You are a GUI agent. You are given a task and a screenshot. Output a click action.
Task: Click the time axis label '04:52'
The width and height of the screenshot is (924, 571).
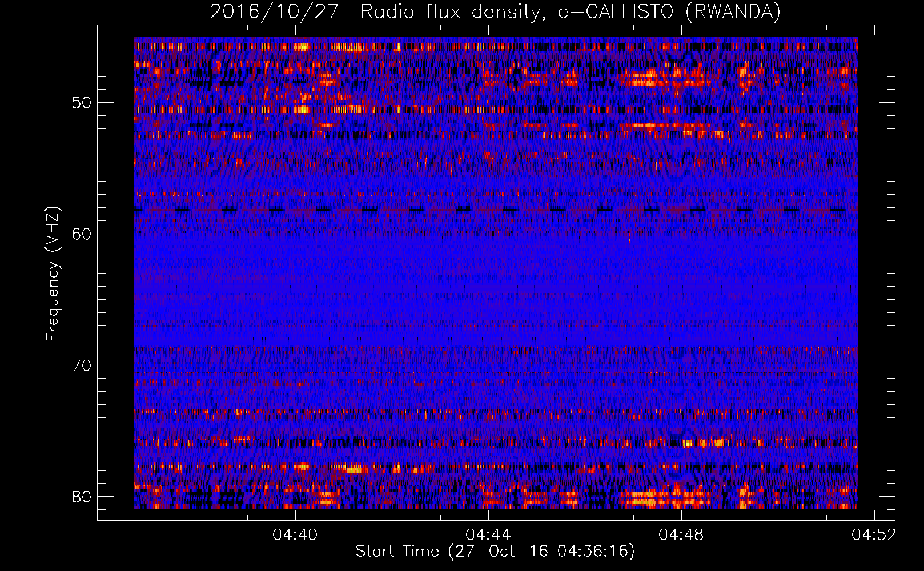click(874, 535)
